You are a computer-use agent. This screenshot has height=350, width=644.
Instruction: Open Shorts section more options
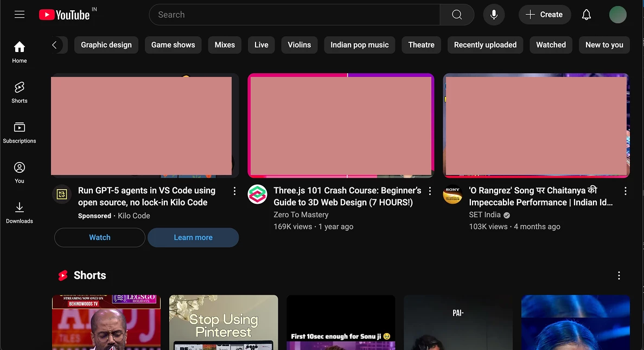click(619, 275)
